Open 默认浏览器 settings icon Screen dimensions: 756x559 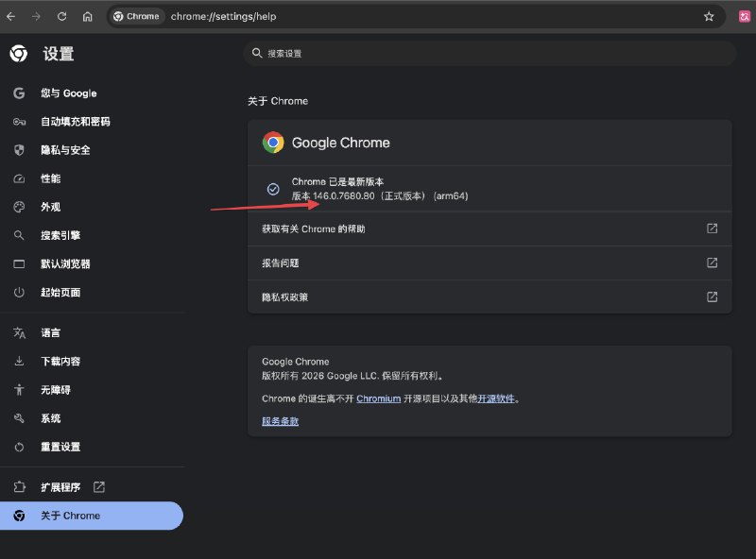click(x=19, y=263)
